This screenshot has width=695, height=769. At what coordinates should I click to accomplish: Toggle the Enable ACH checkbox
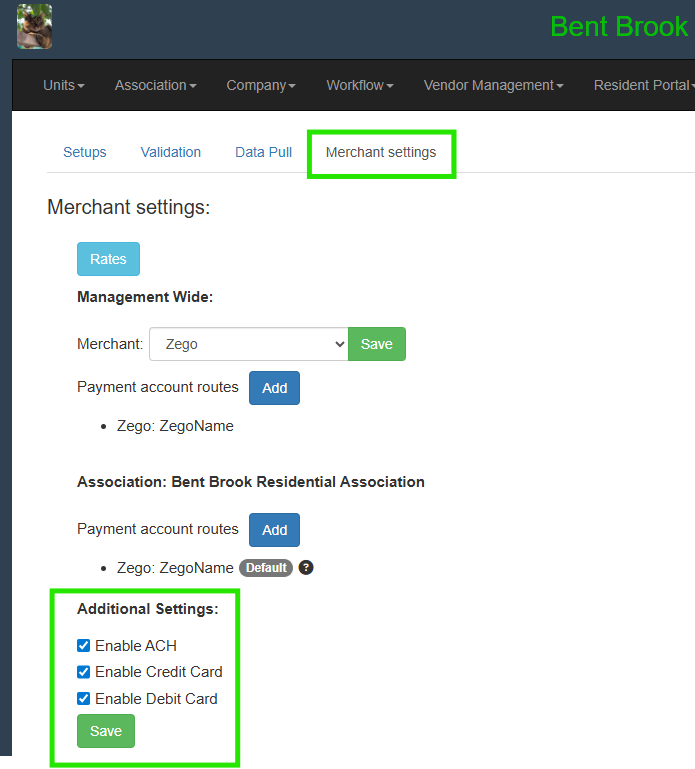tap(84, 646)
